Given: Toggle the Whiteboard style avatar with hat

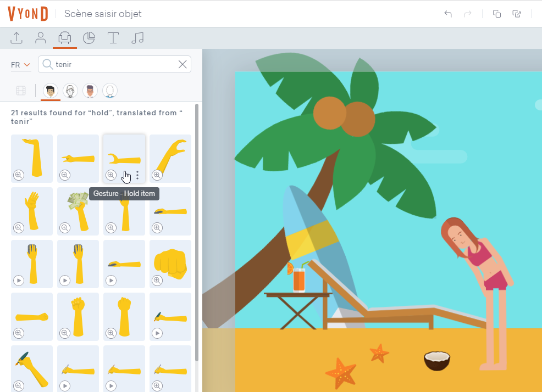Looking at the screenshot, I should (70, 91).
